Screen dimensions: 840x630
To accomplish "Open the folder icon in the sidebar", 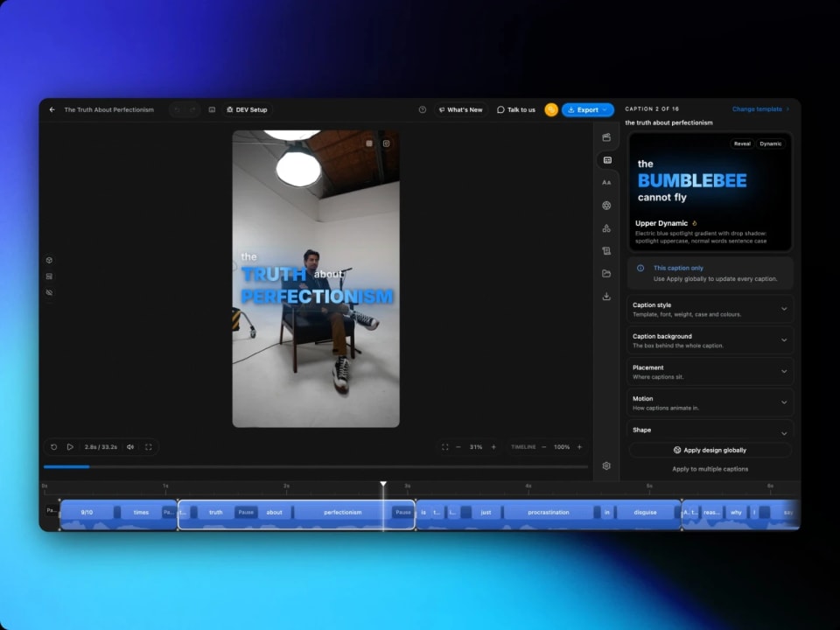I will coord(606,274).
